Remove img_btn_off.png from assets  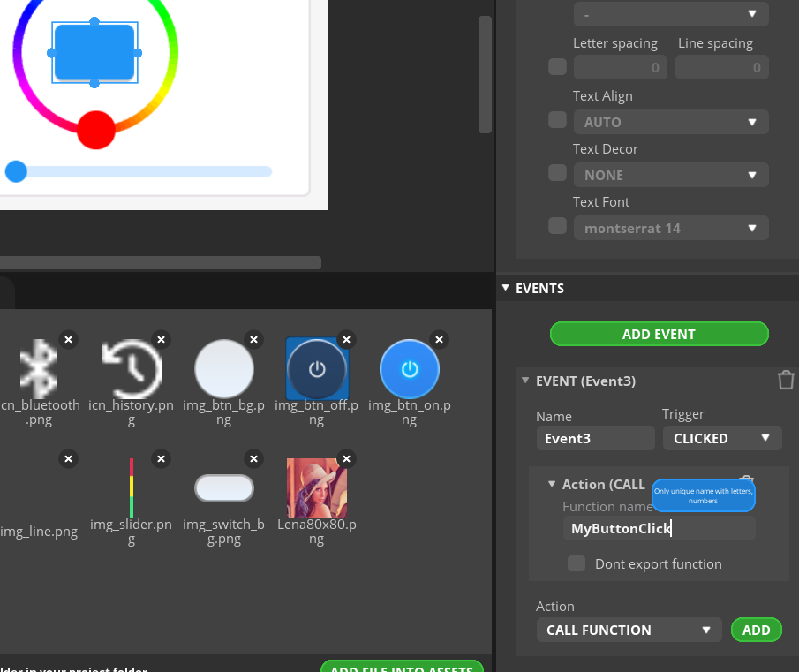tap(346, 339)
